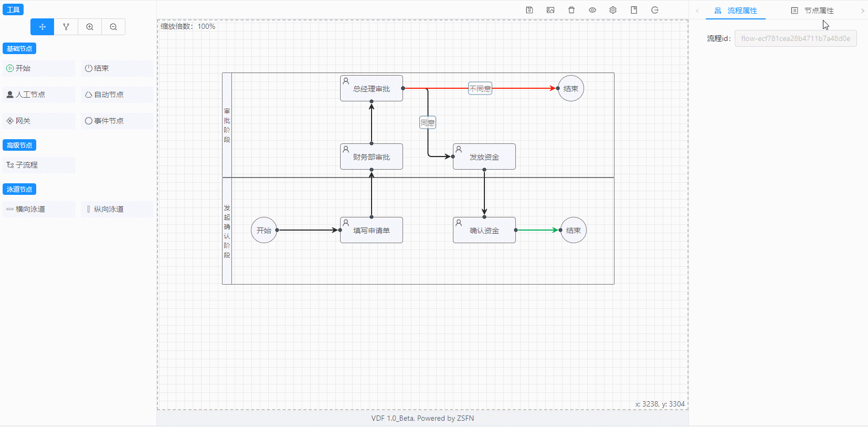
Task: Click the trash delete icon
Action: pyautogui.click(x=571, y=10)
